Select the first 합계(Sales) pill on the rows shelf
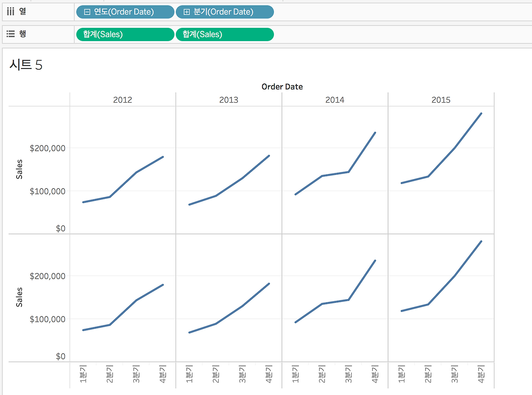 (x=125, y=34)
